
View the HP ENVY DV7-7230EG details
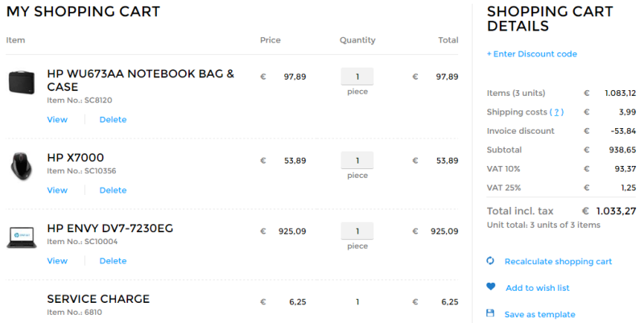57,261
